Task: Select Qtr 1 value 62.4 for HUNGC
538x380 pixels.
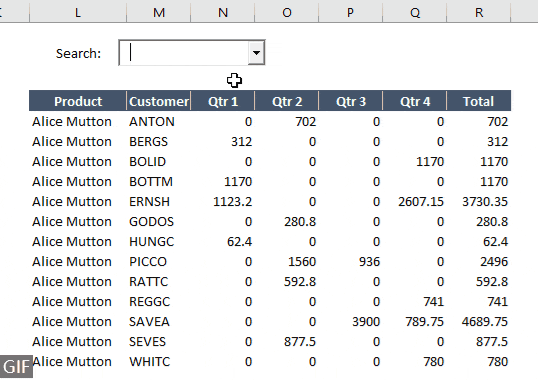Action: [x=239, y=241]
